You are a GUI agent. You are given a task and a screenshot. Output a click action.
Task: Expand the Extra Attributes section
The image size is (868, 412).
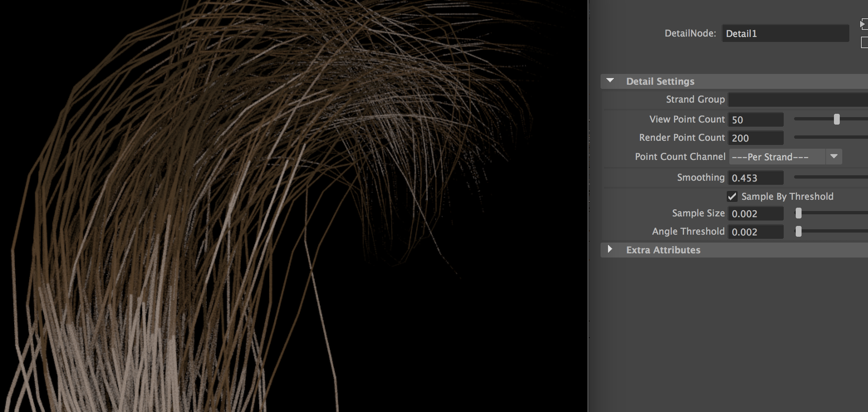(x=610, y=249)
